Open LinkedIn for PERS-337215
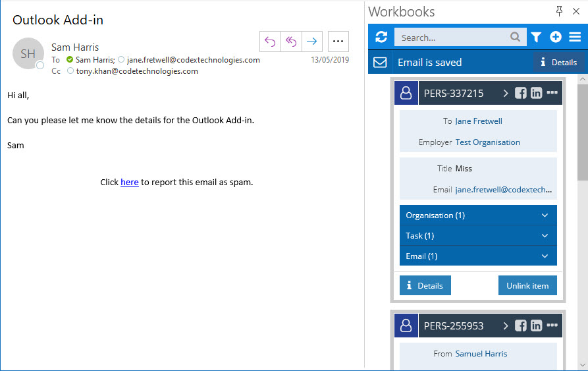The height and width of the screenshot is (371, 588). click(x=536, y=93)
